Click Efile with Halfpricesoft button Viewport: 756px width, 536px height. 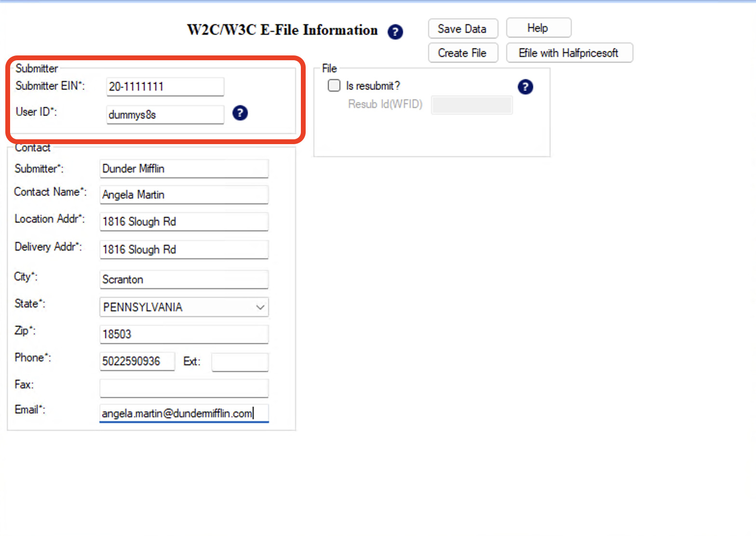pyautogui.click(x=568, y=53)
